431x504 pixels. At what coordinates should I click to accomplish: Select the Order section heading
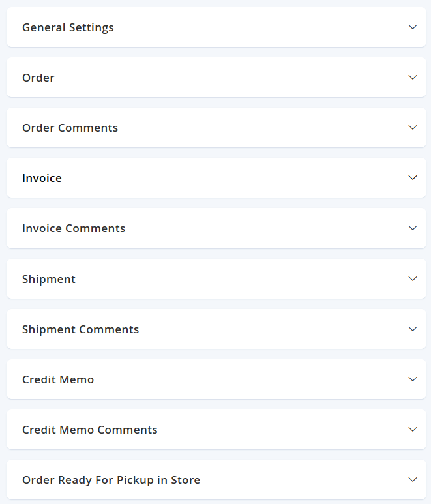pos(38,78)
